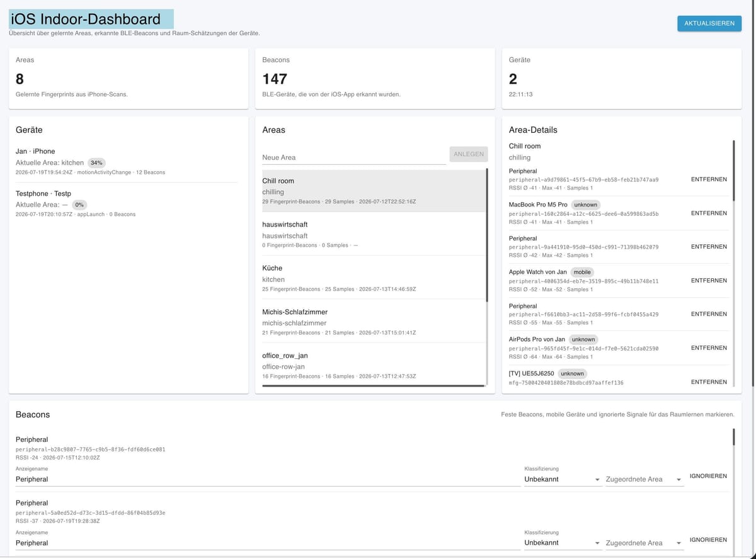
Task: Click the iOS Indoor-Dashboard heading
Action: [86, 19]
